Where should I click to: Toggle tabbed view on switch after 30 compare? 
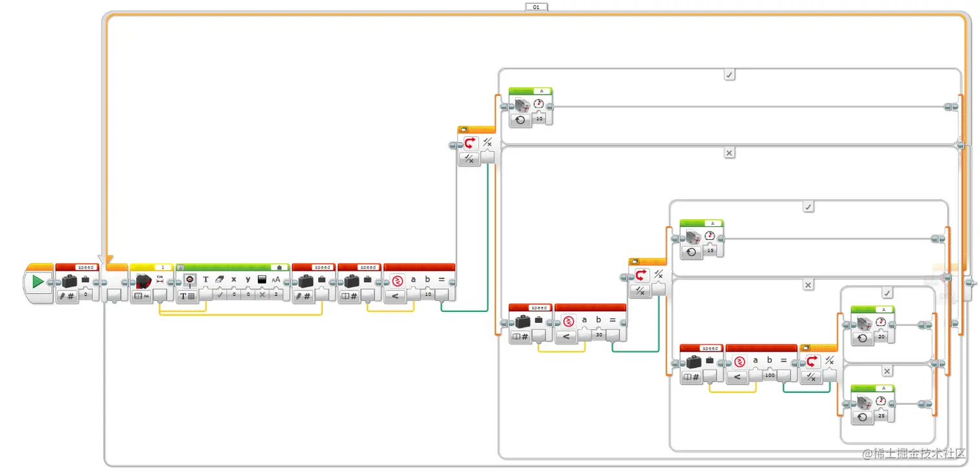(635, 262)
